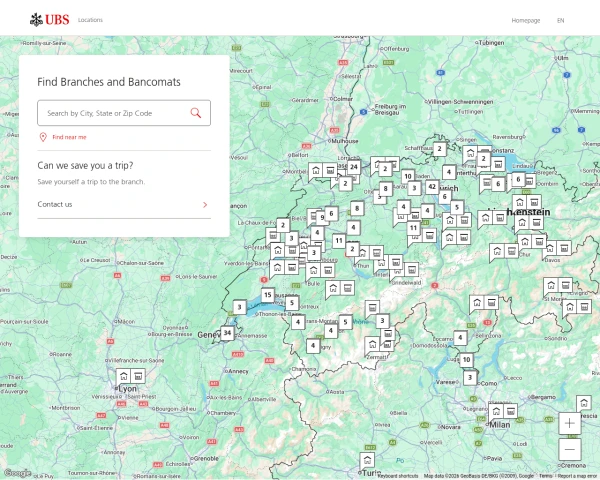Select the Bancomat marker above Lyon
This screenshot has width=600, height=480.
138,376
